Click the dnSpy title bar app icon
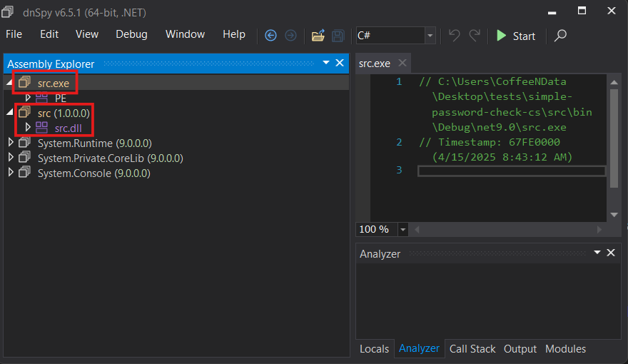628x364 pixels. point(8,12)
